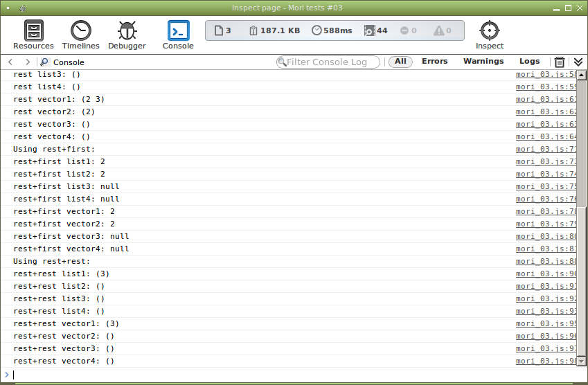Click scrollbar down arrow in console
The height and width of the screenshot is (385, 588).
[x=581, y=361]
